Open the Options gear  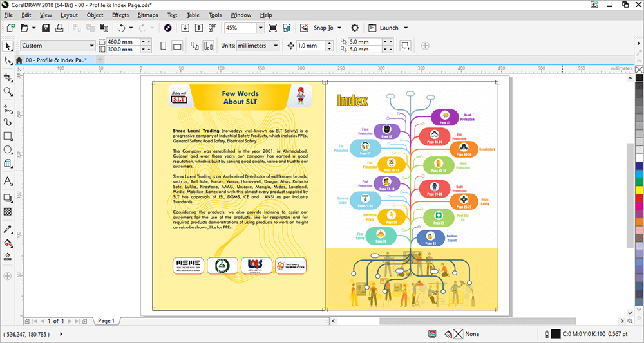point(355,28)
